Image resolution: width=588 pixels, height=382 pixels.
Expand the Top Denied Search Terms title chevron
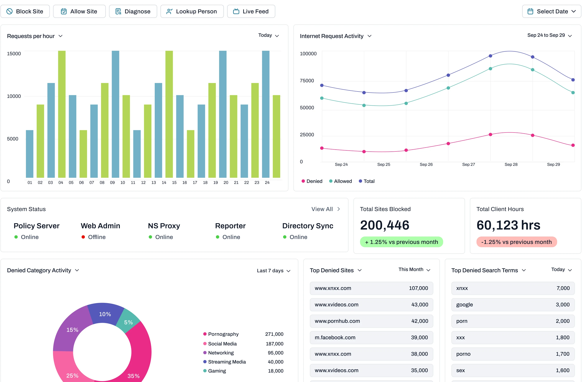[524, 270]
